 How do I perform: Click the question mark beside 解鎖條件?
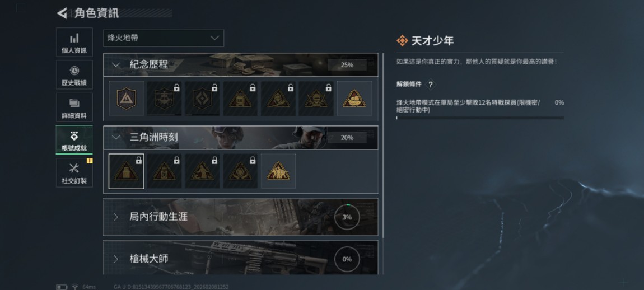[431, 84]
